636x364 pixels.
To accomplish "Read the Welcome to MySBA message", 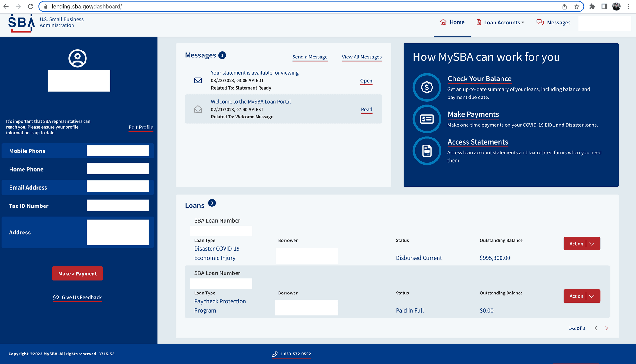I will point(366,110).
